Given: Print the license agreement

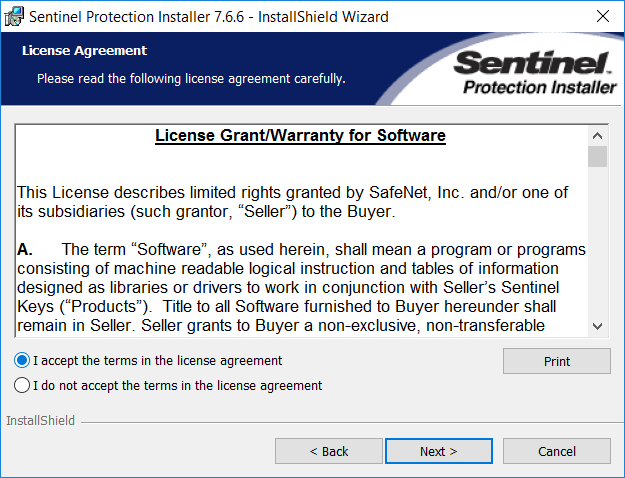Looking at the screenshot, I should [x=557, y=361].
